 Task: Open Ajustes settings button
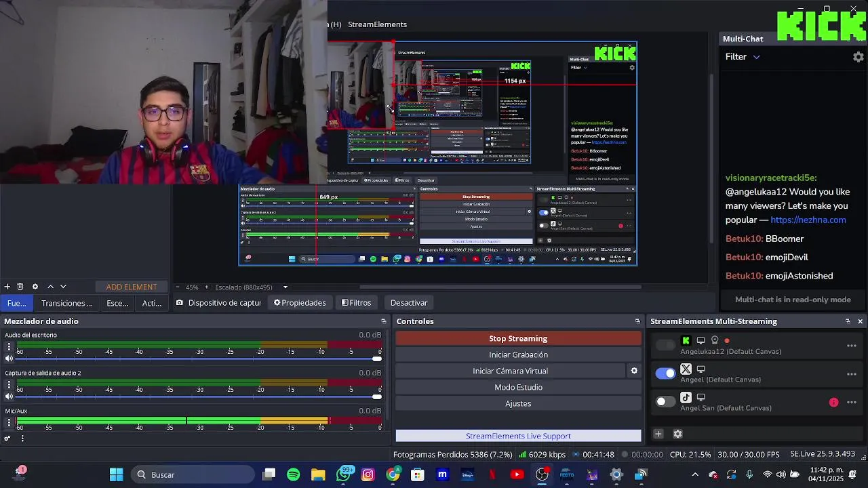[518, 403]
